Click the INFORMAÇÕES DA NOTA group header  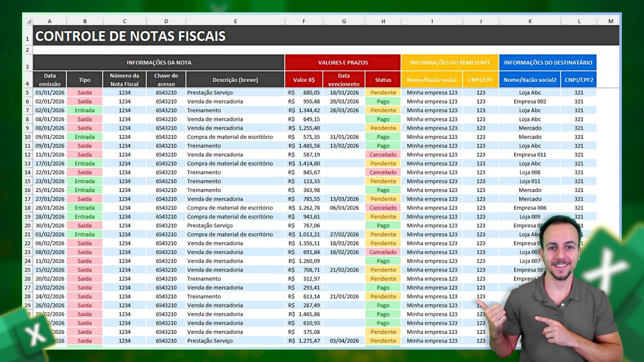click(159, 62)
